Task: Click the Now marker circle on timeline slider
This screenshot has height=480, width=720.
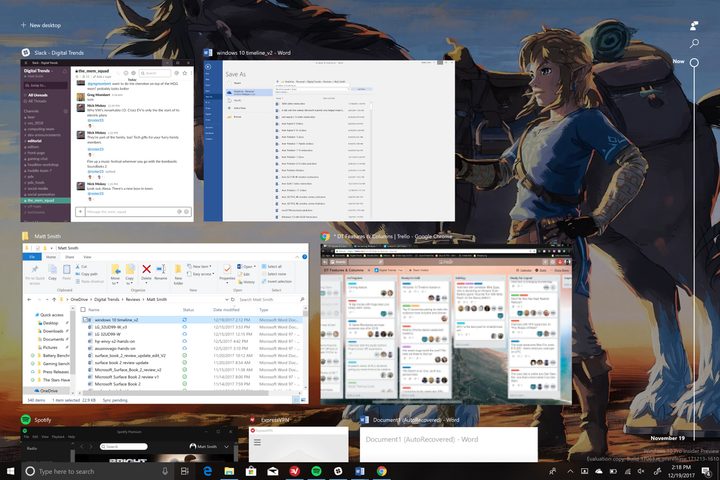Action: [x=694, y=62]
